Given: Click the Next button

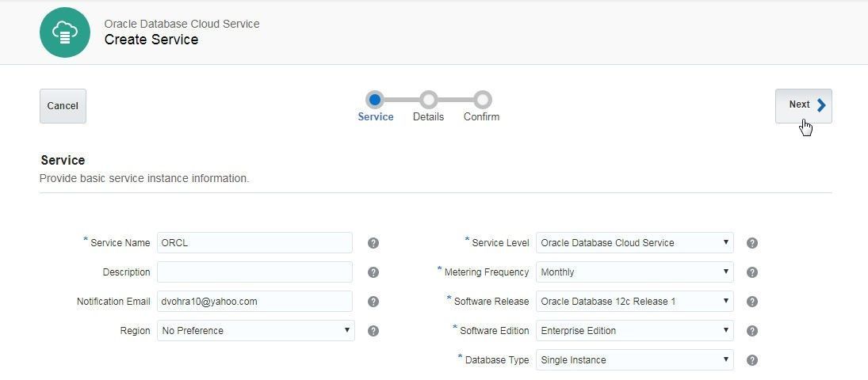Looking at the screenshot, I should click(x=803, y=105).
